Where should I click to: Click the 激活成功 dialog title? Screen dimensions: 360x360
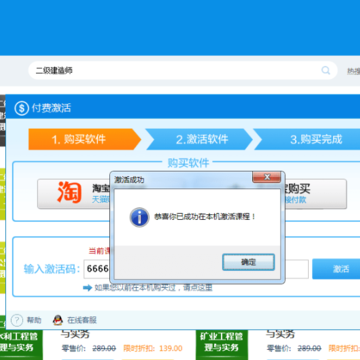129,180
